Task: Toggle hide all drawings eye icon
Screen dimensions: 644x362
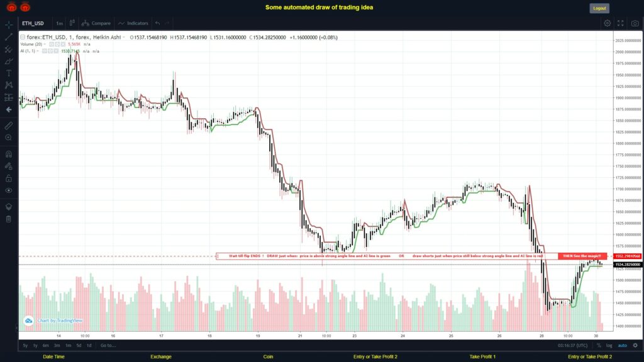Action: point(9,190)
